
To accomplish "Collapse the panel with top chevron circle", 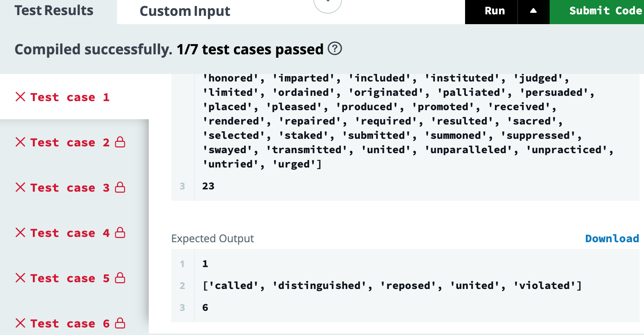I will point(328,4).
